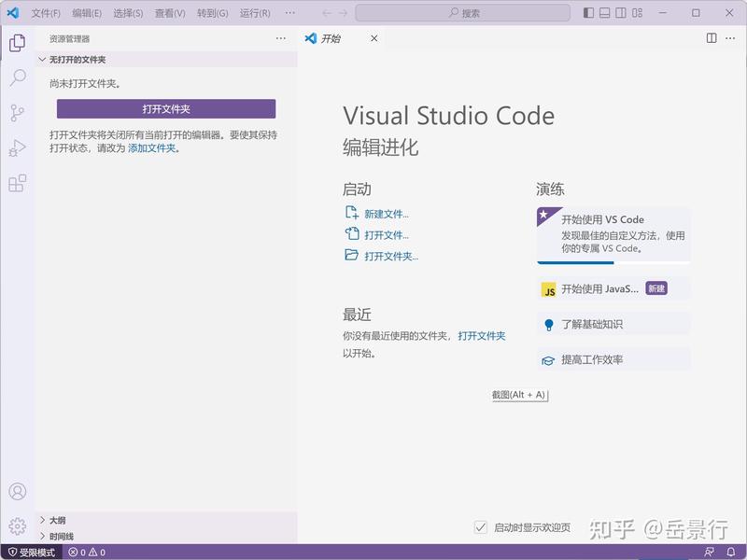The width and height of the screenshot is (747, 560).
Task: Click 打开文件夹 link under 最近
Action: pyautogui.click(x=482, y=336)
